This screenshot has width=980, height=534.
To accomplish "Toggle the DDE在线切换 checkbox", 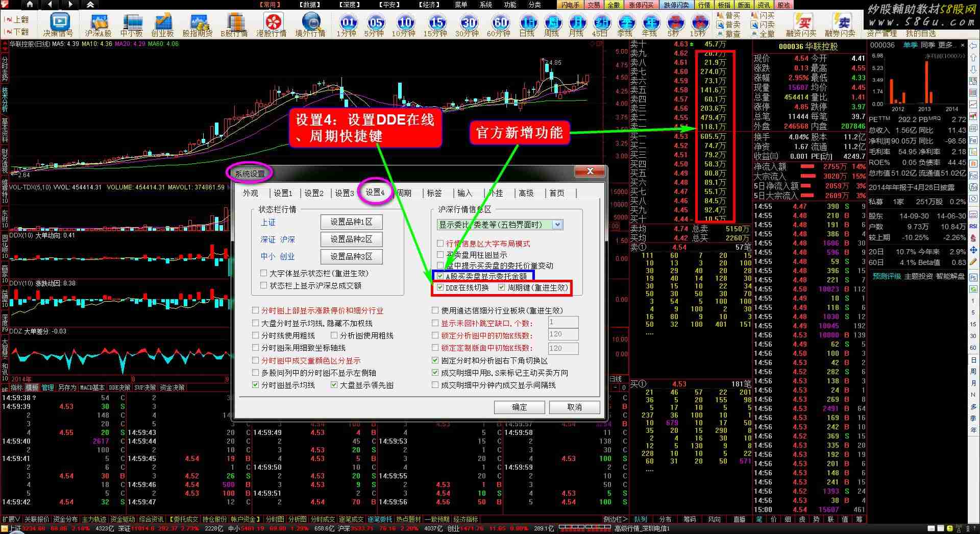I will pyautogui.click(x=440, y=287).
